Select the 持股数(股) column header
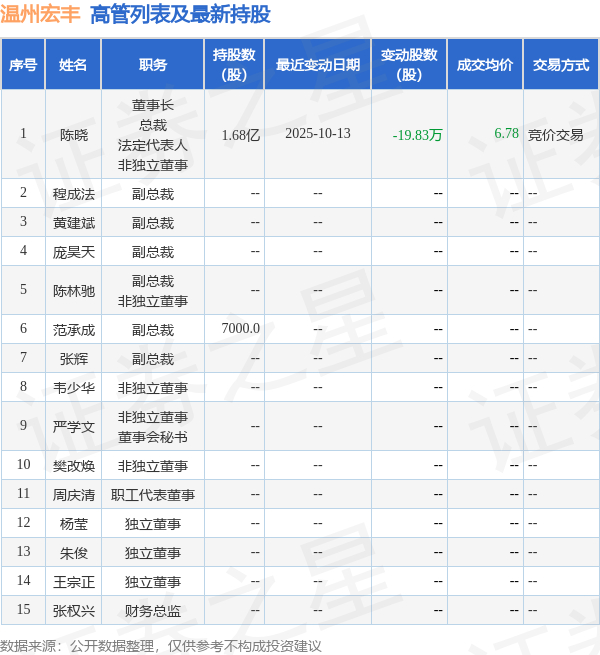Viewport: 600px width, 655px height. click(x=234, y=65)
